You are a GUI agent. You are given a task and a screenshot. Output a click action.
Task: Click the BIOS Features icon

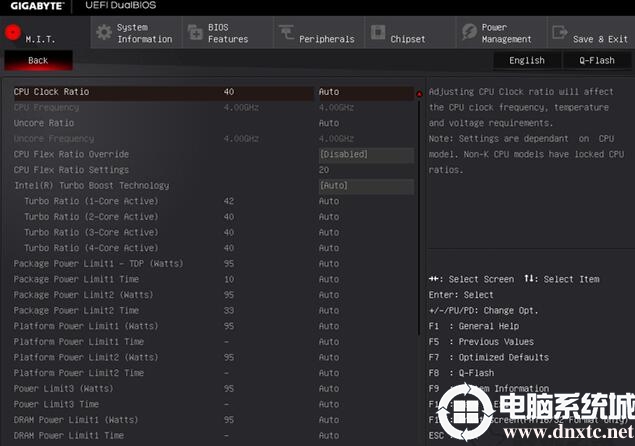195,32
